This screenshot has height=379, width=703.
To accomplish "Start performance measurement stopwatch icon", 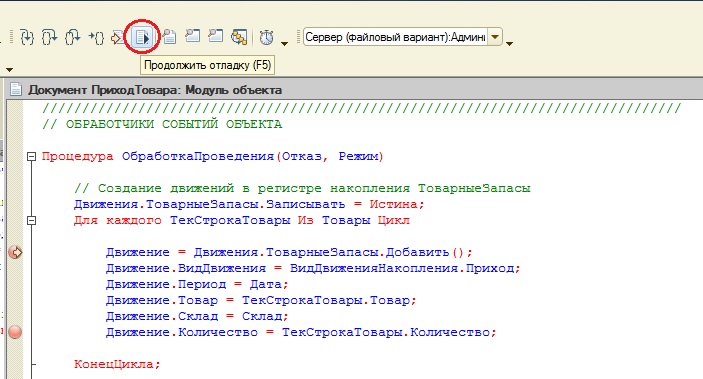I will 266,37.
